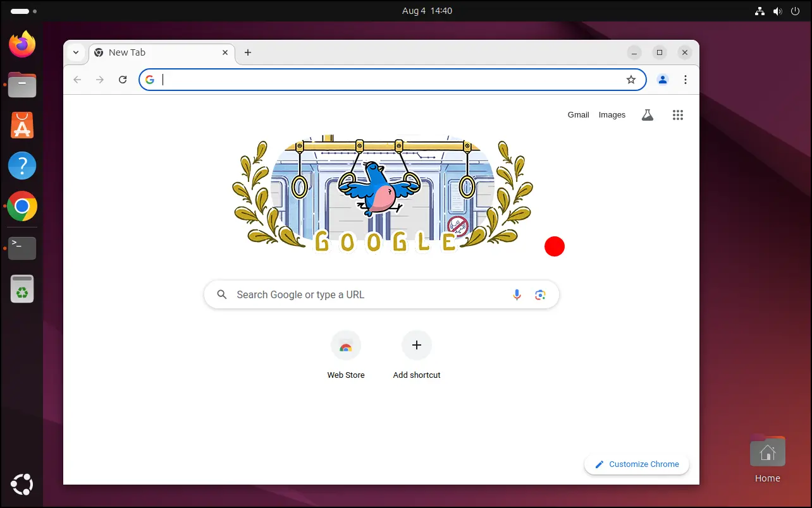Start voice search with microphone icon

(x=517, y=294)
